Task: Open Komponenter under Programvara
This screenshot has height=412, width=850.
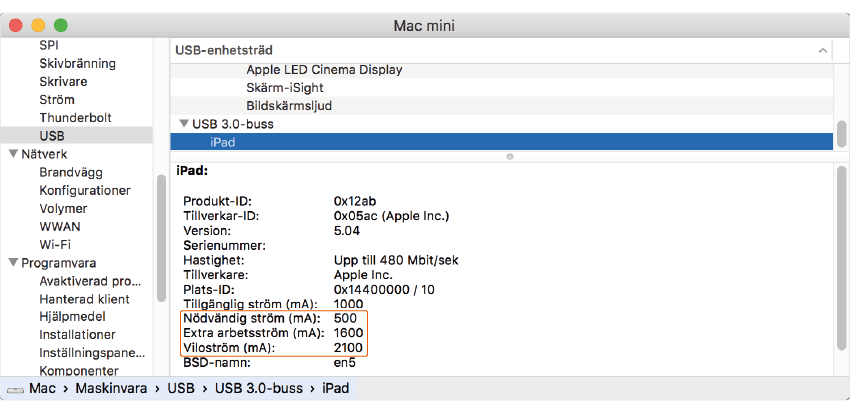Action: pos(79,371)
